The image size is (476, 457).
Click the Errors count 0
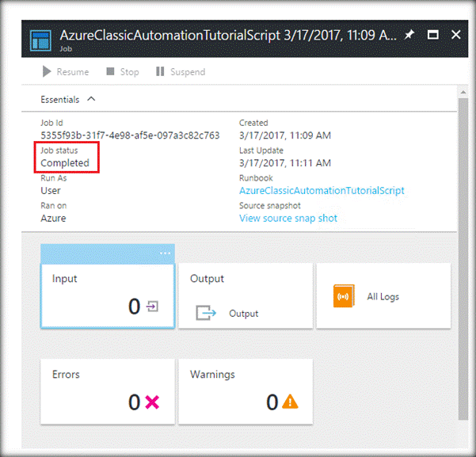coord(134,402)
